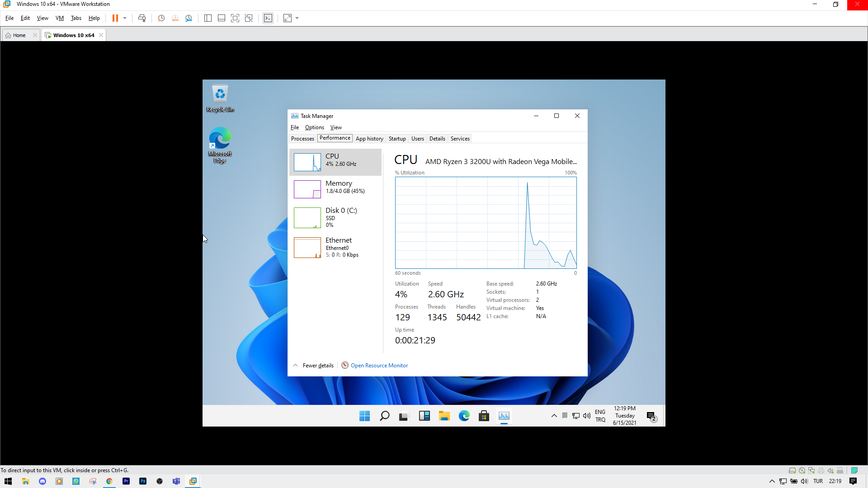868x488 pixels.
Task: Switch to Users tab
Action: (418, 139)
